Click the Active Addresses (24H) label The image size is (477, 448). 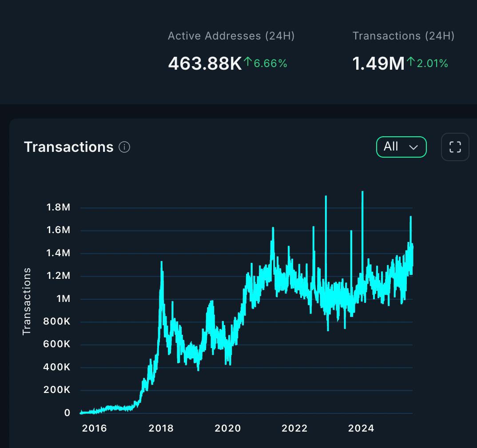tap(231, 36)
